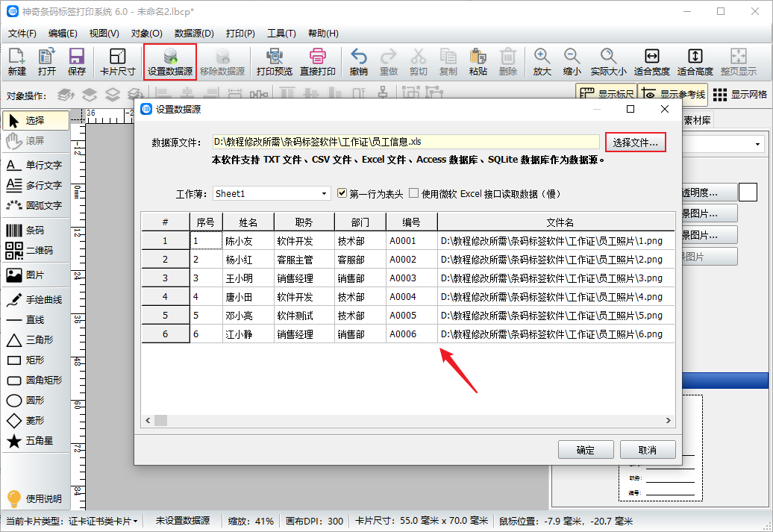Click the 设置数据源 toolbar icon
The height and width of the screenshot is (532, 773).
coord(170,61)
